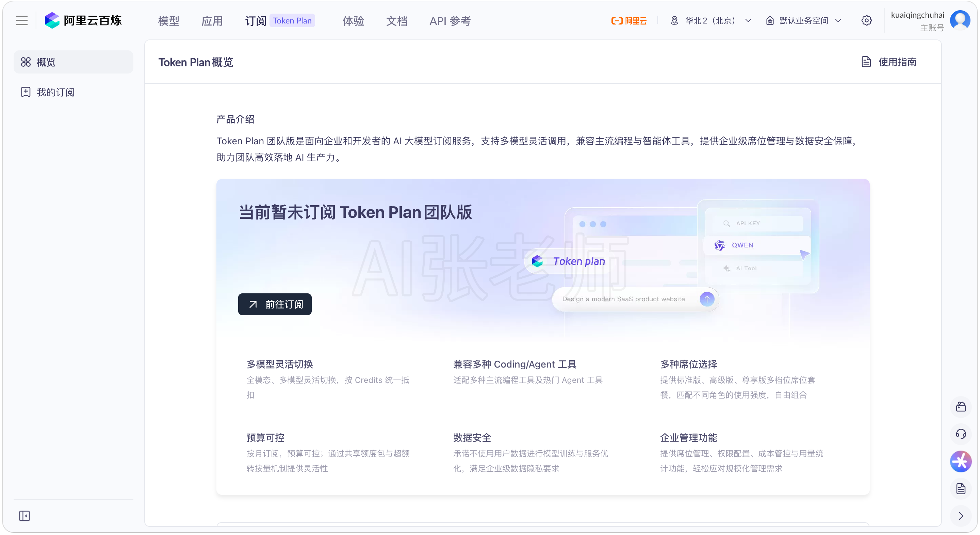Image resolution: width=980 pixels, height=535 pixels.
Task: Click the 阿里云 brand logo link
Action: [x=628, y=20]
